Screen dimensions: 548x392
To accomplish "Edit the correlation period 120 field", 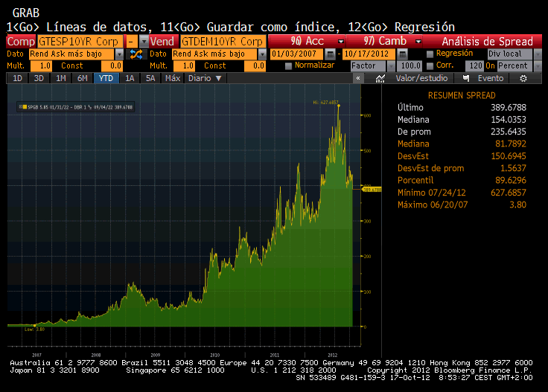I will (x=474, y=66).
